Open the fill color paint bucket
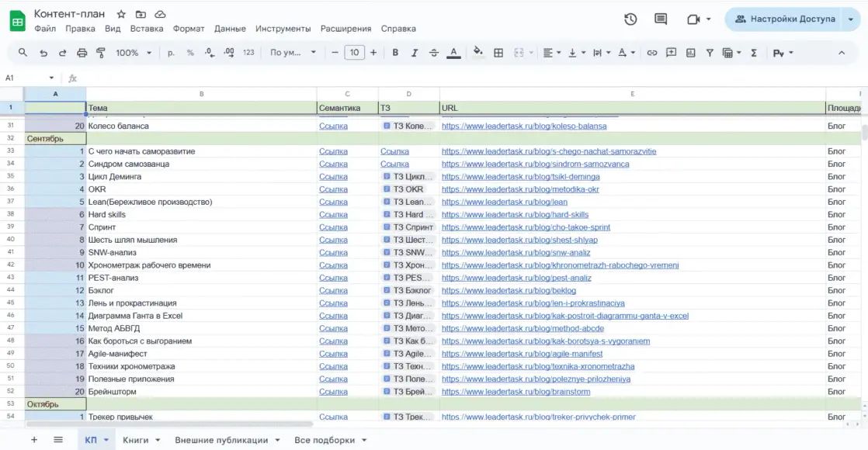Screen dimensions: 868x450 click(x=477, y=53)
